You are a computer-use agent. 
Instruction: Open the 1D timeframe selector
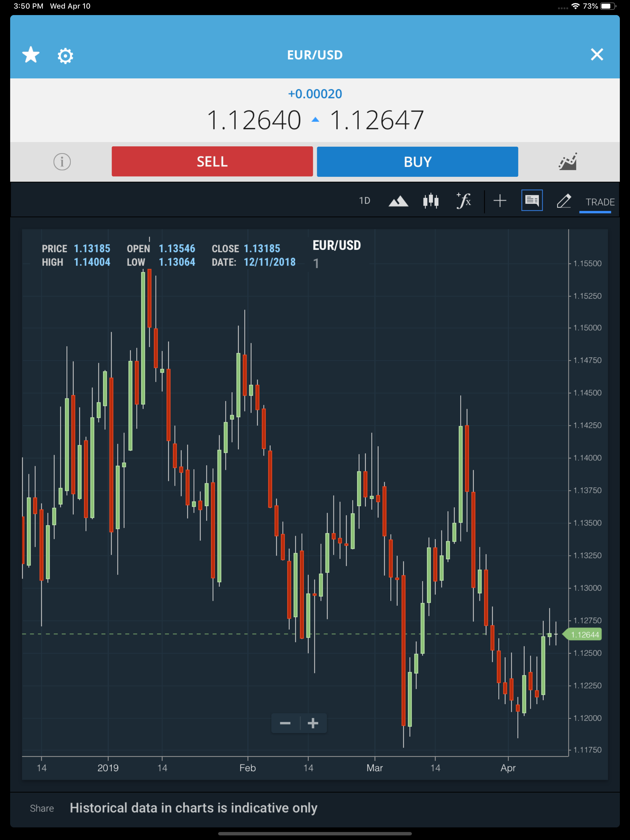pyautogui.click(x=365, y=200)
